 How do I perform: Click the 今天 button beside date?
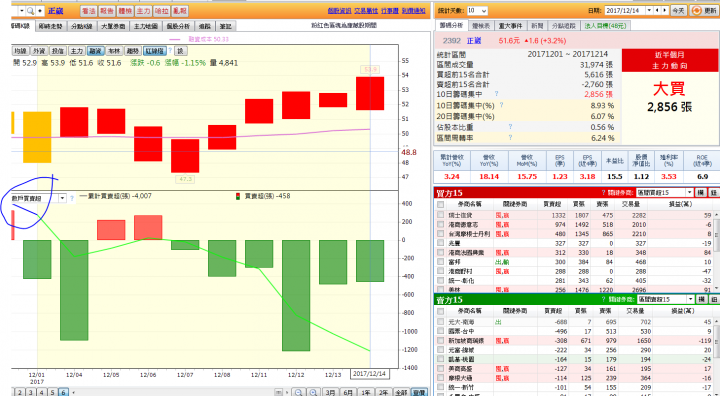click(678, 11)
